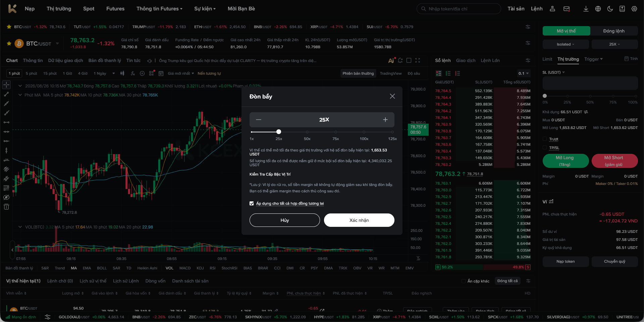The height and width of the screenshot is (322, 644).
Task: Switch to the Giao dịch tab
Action: 466,60
